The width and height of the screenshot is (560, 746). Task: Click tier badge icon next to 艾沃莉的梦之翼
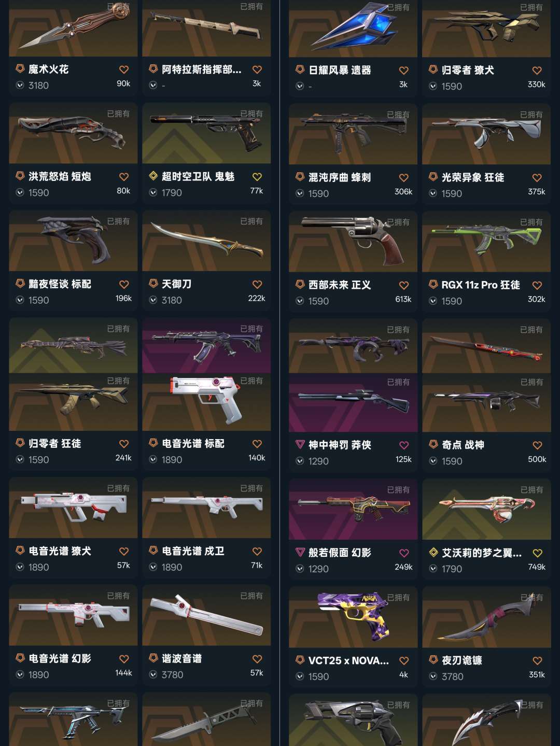point(433,553)
